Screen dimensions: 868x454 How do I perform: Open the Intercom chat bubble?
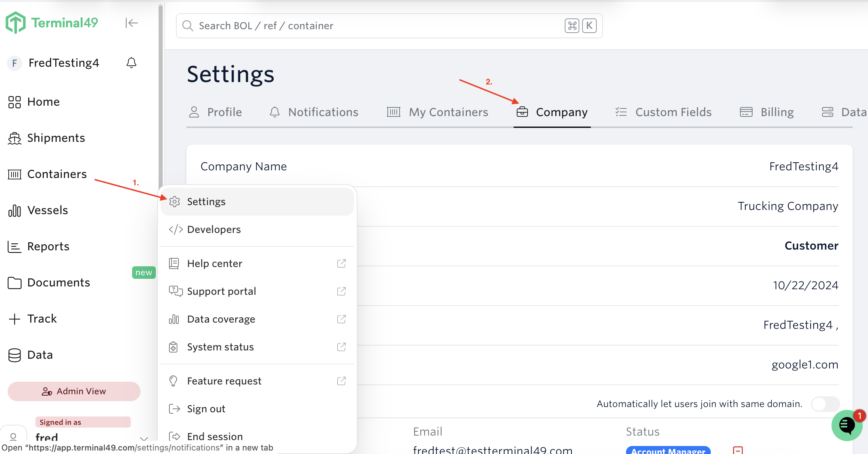[846, 425]
